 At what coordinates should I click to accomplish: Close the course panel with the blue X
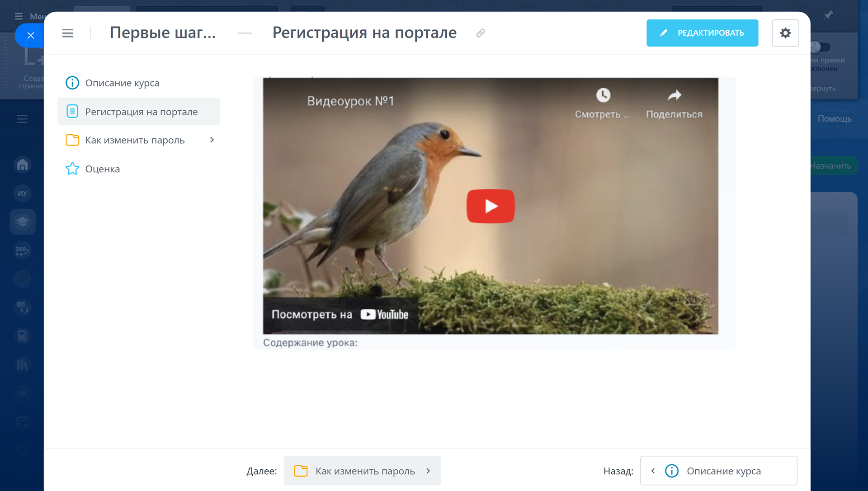coord(30,35)
